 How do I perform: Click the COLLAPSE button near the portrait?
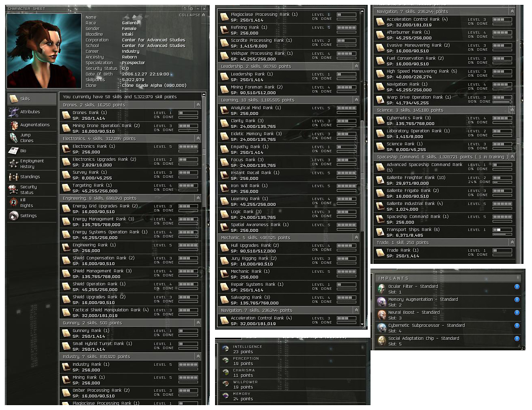tap(192, 15)
